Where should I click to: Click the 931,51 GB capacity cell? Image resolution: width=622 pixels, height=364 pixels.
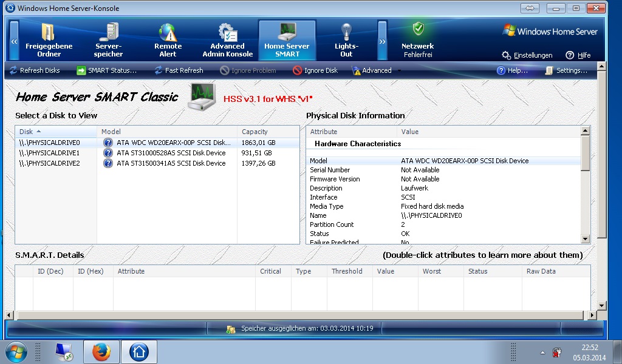tap(257, 153)
